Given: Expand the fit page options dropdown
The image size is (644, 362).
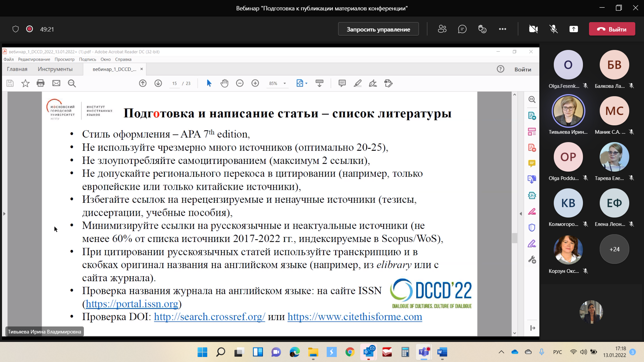Looking at the screenshot, I should 306,83.
